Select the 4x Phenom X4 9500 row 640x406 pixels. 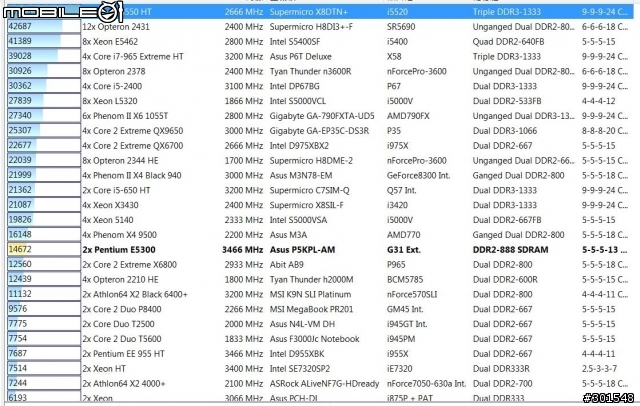pos(320,235)
